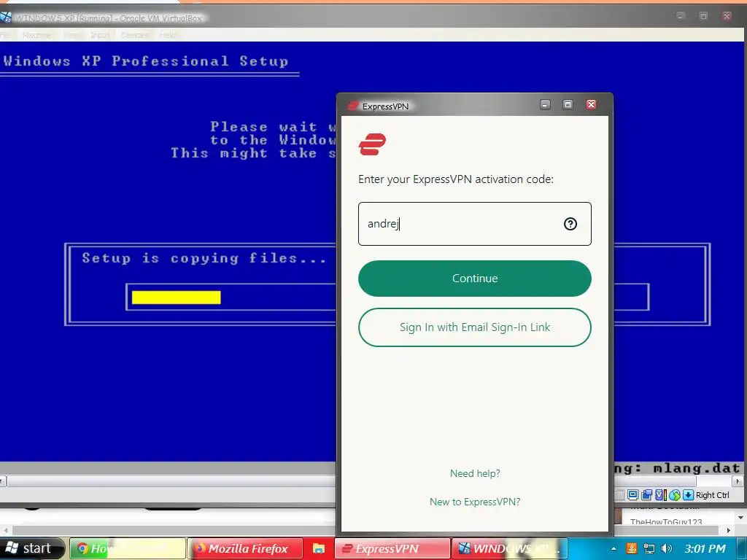Image resolution: width=747 pixels, height=560 pixels.
Task: Choose Sign In with Email Sign-In Link
Action: pos(474,327)
